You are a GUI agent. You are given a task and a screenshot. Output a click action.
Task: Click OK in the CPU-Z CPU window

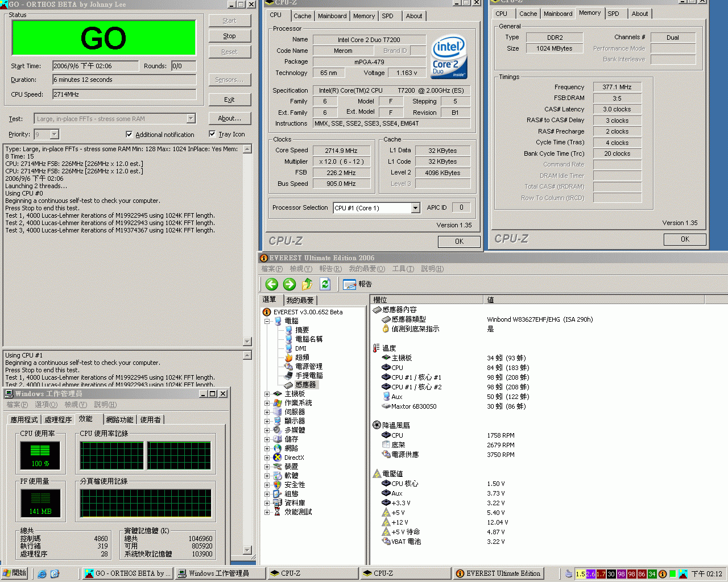(x=459, y=242)
